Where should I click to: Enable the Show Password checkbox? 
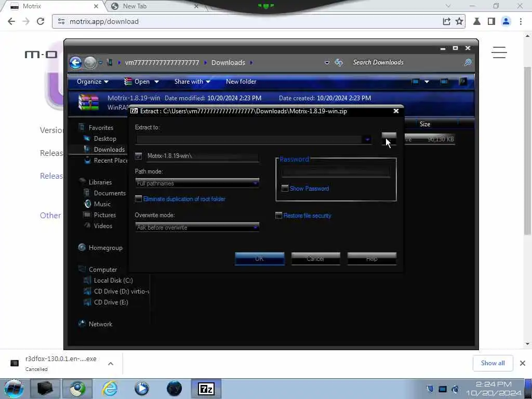[x=285, y=188]
